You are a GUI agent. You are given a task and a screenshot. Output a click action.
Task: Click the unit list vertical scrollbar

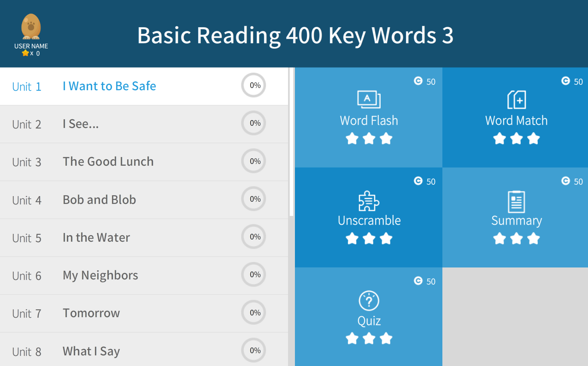(x=291, y=142)
